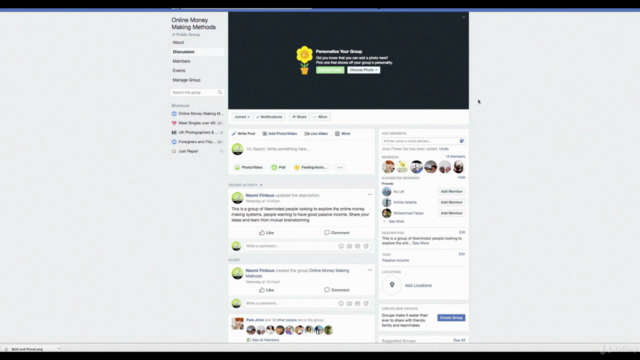Expand See More suggested members
Screen dimensions: 640x360
click(x=396, y=222)
